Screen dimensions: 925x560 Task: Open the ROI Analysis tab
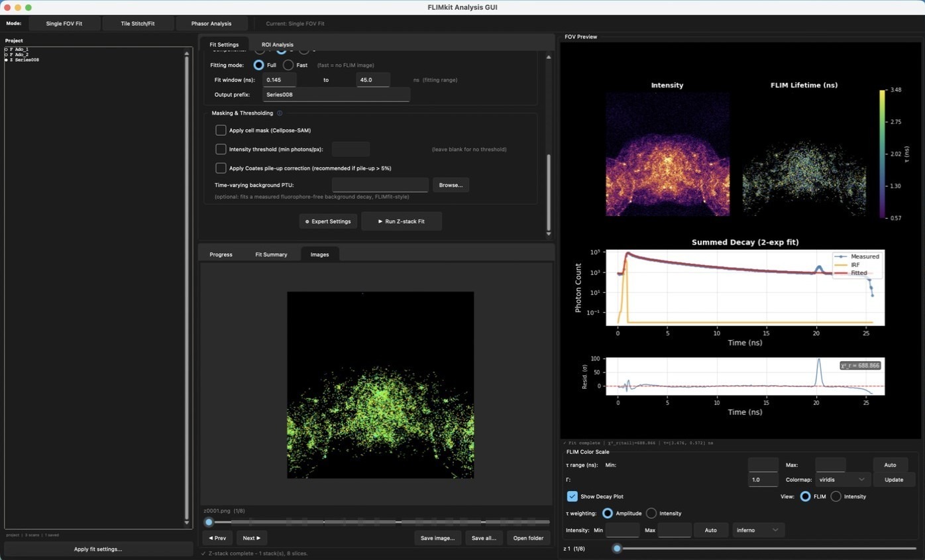(278, 44)
